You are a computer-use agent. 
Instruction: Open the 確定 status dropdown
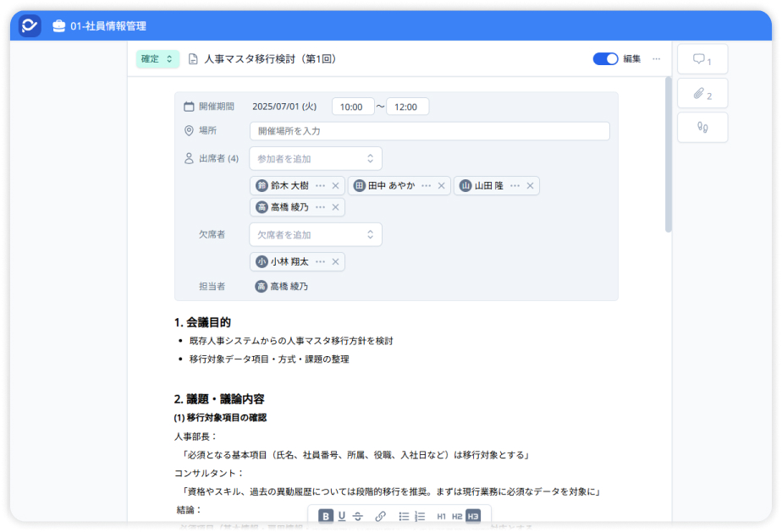tap(157, 58)
